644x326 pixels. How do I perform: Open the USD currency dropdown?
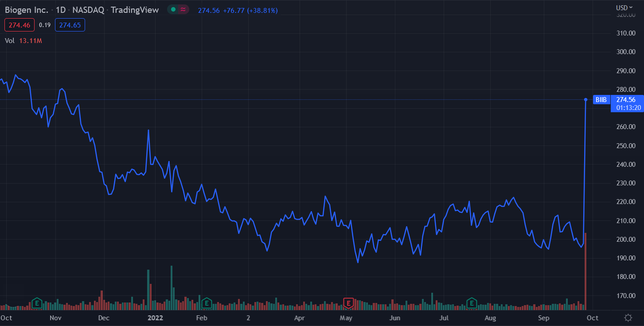point(625,8)
